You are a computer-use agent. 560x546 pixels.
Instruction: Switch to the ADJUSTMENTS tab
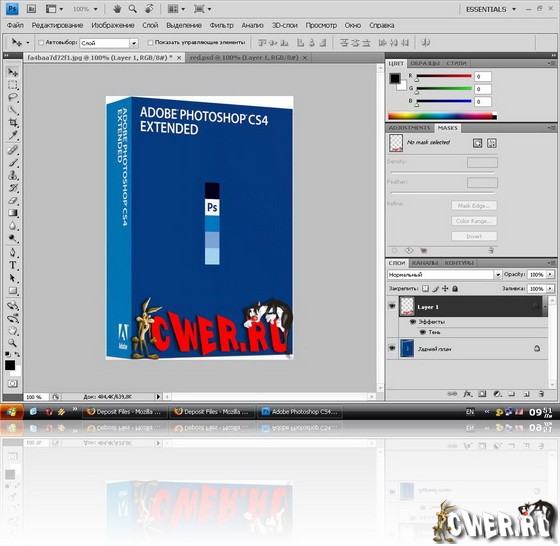pos(409,128)
